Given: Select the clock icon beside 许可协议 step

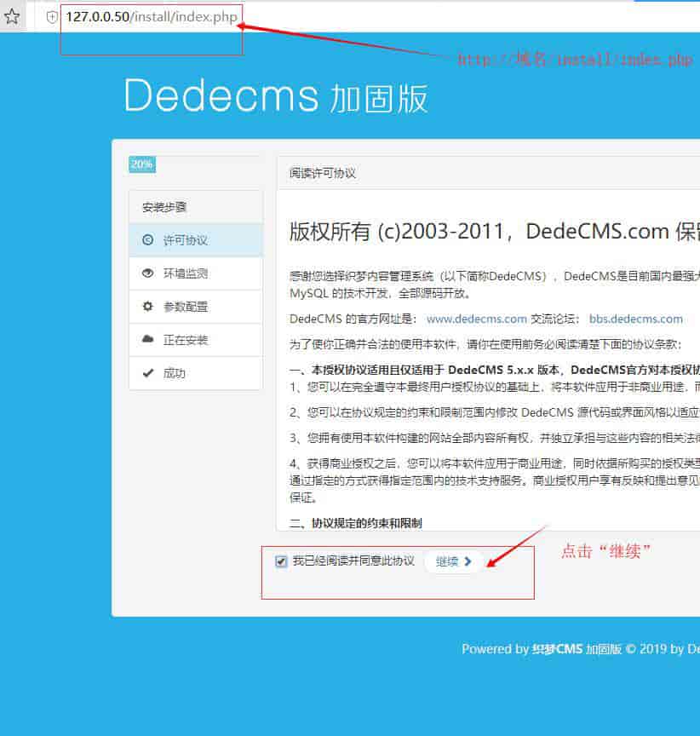Looking at the screenshot, I should coord(147,239).
